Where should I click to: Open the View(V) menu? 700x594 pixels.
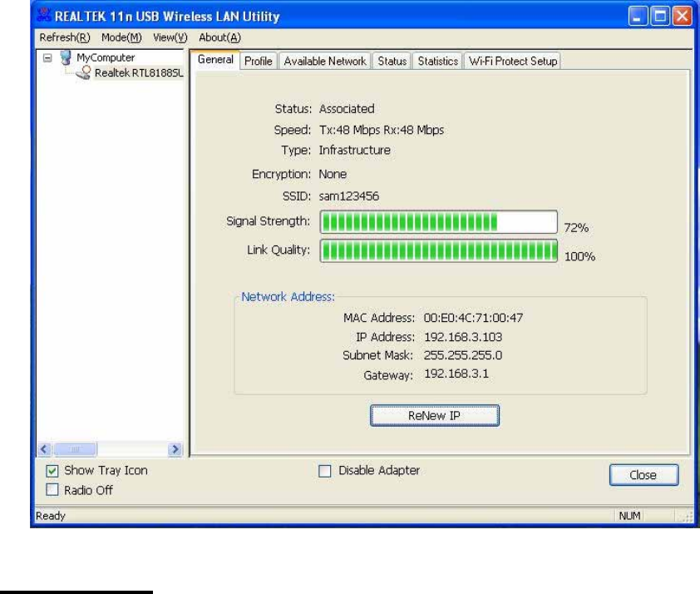pyautogui.click(x=170, y=37)
